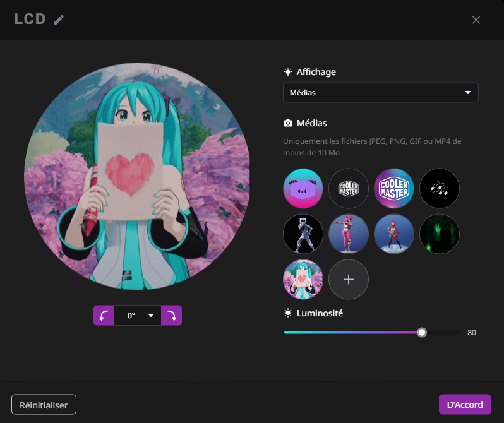Screen dimensions: 504x423
Task: Click the LCD title text
Action: [30, 19]
